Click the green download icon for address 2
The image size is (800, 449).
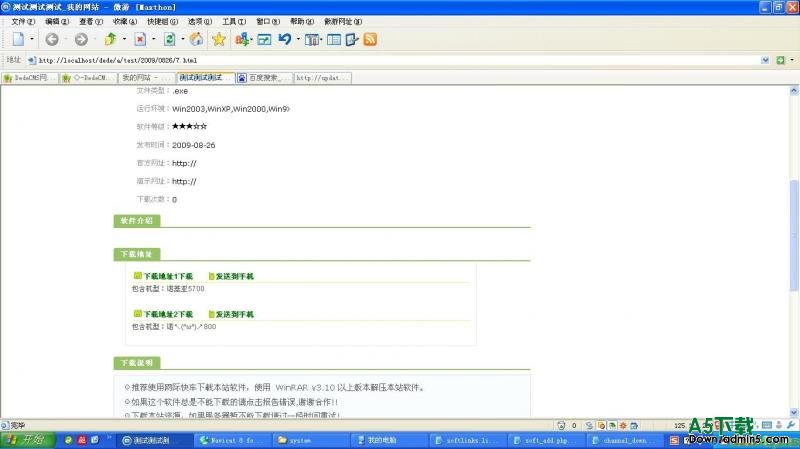pyautogui.click(x=137, y=313)
